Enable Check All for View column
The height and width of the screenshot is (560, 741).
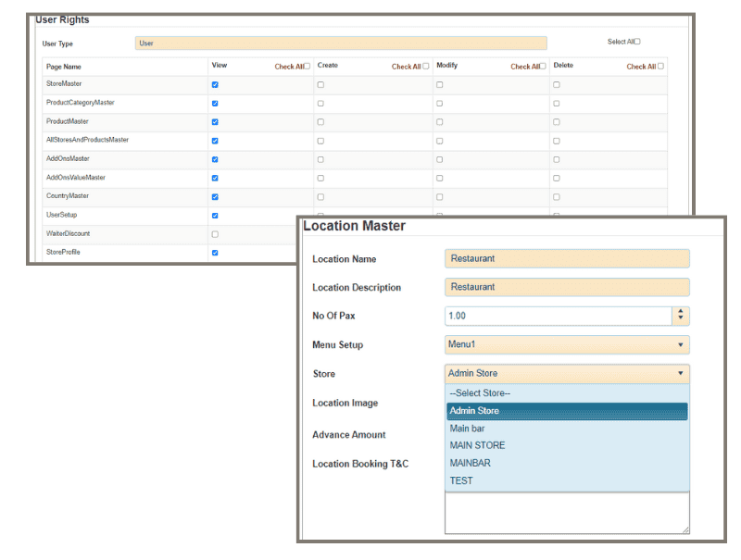[x=308, y=67]
